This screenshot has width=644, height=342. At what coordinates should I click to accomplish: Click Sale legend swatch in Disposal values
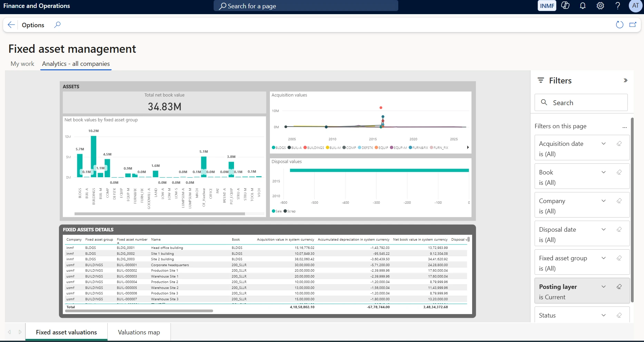[274, 211]
